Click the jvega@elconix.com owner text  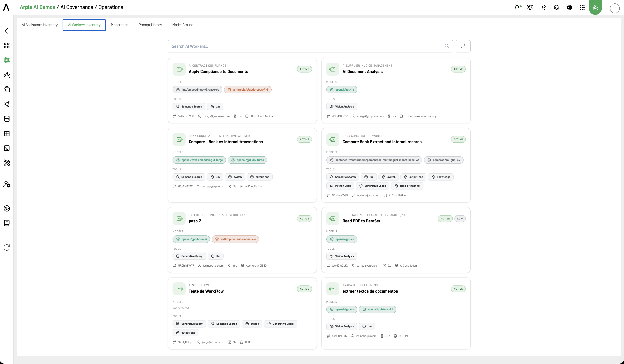point(213,342)
